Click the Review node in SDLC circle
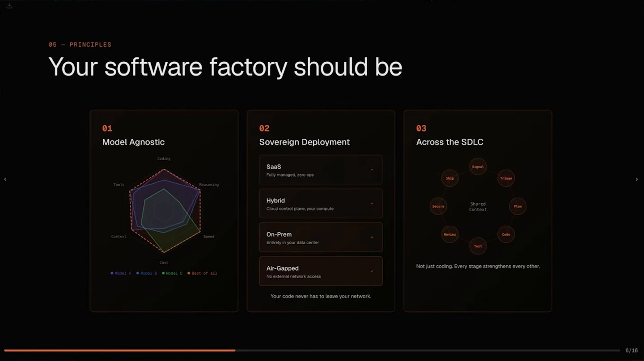 450,234
